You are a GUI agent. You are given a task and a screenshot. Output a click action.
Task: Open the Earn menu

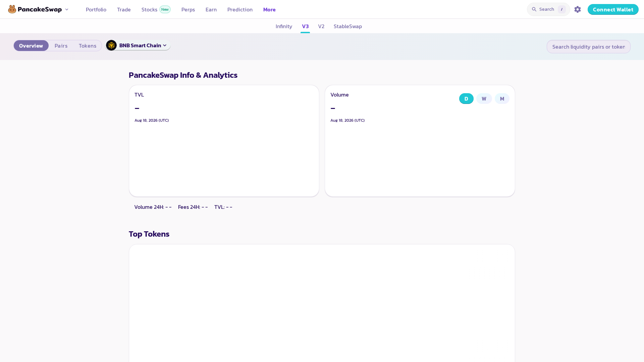[x=211, y=9]
